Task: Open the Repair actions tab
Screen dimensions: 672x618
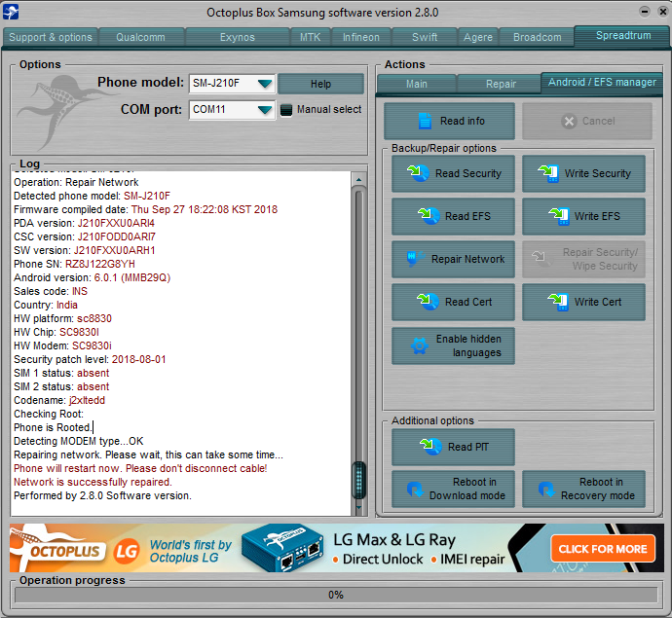Action: 501,84
